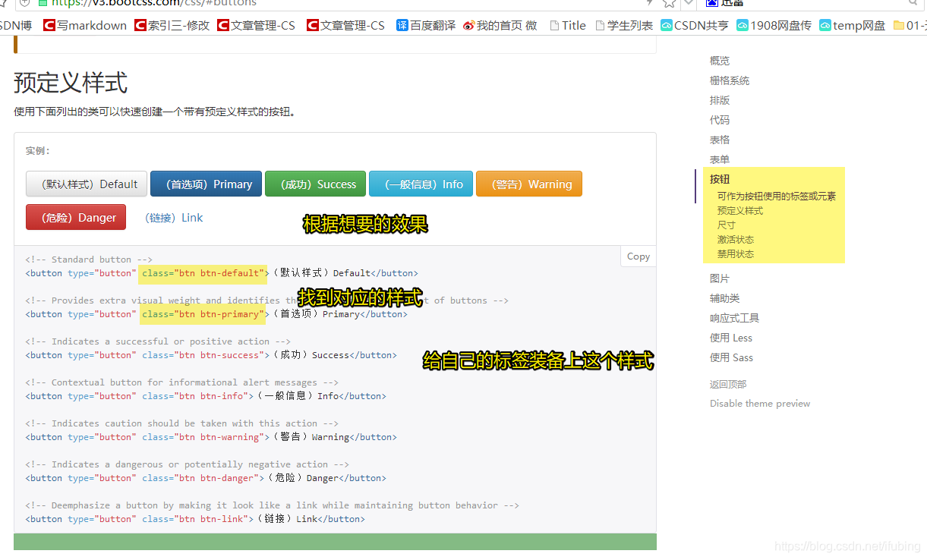Open 尺寸 sidebar sub-item
This screenshot has width=927, height=560.
[x=727, y=225]
